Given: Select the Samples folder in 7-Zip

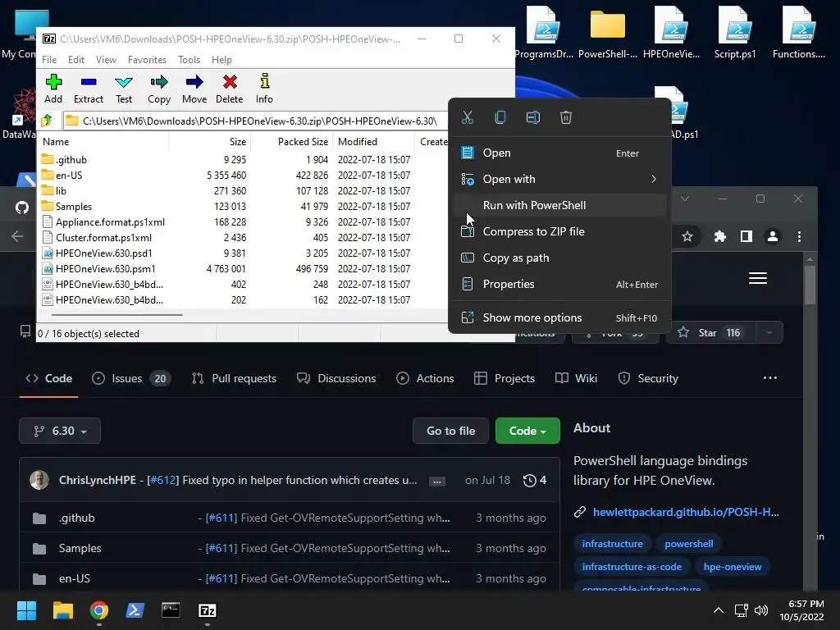Looking at the screenshot, I should pos(73,207).
